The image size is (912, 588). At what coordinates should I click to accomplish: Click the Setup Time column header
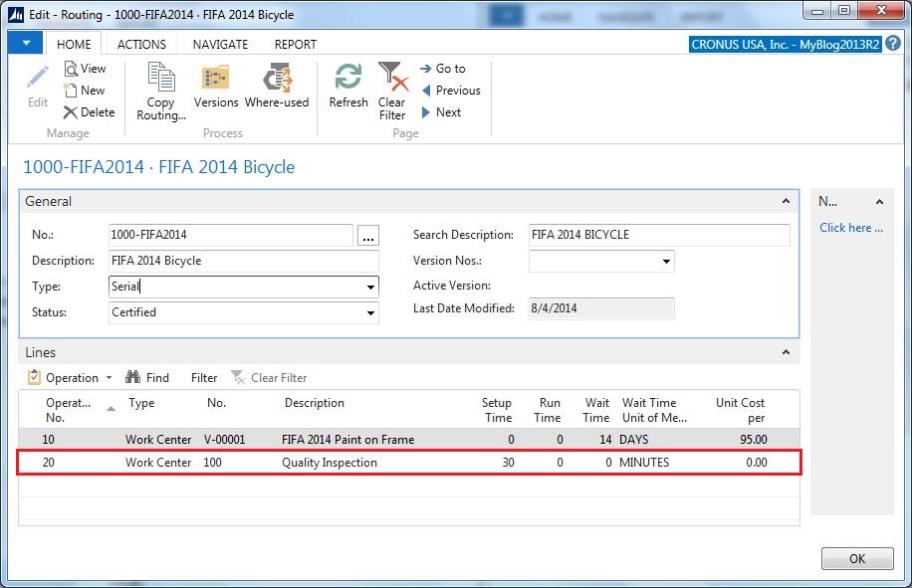497,410
